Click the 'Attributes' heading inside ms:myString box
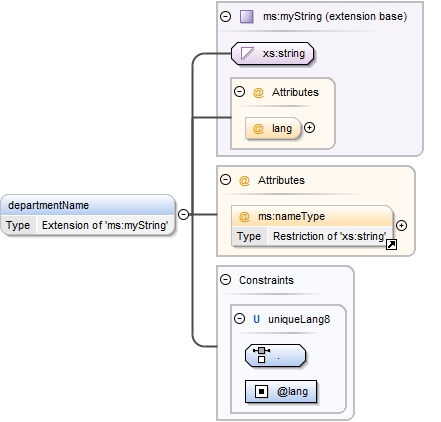This screenshot has width=441, height=422. pos(295,92)
